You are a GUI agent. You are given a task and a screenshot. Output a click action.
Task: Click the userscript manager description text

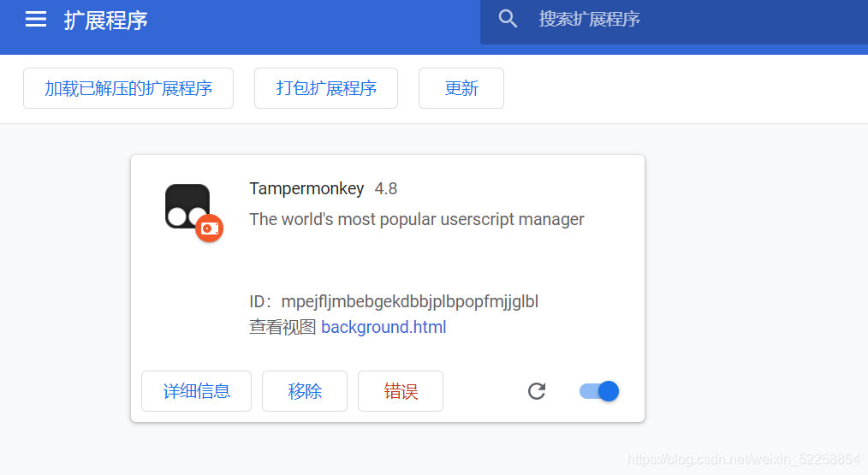pyautogui.click(x=417, y=219)
